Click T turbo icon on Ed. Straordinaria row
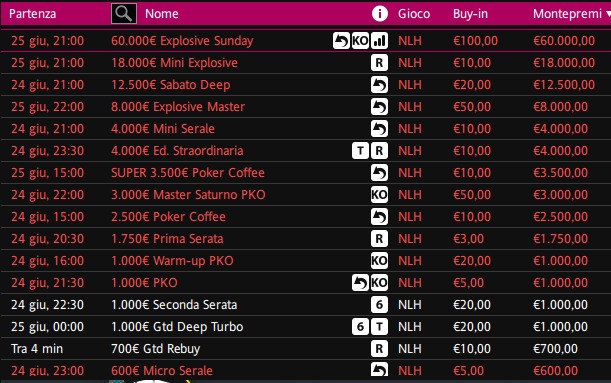 [x=360, y=151]
